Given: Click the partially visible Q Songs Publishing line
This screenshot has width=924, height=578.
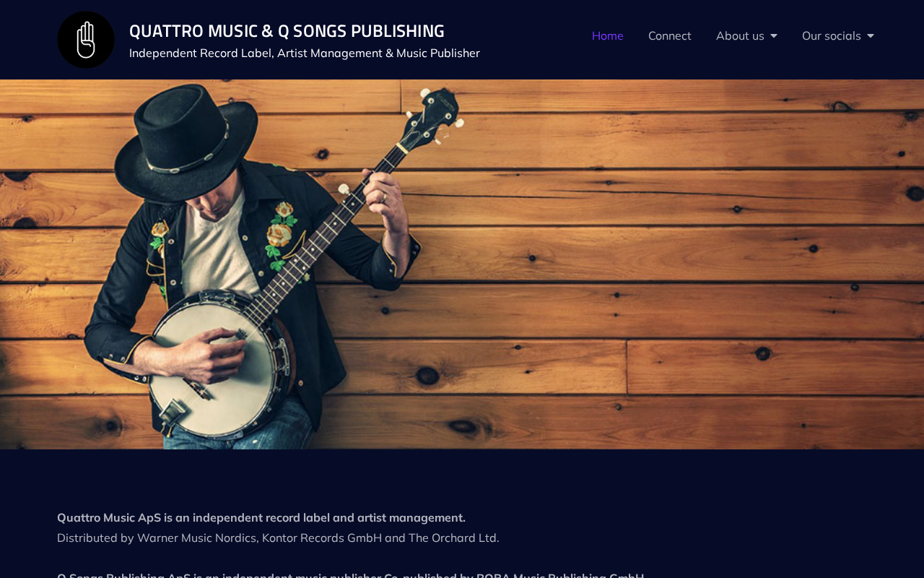Looking at the screenshot, I should (351, 574).
